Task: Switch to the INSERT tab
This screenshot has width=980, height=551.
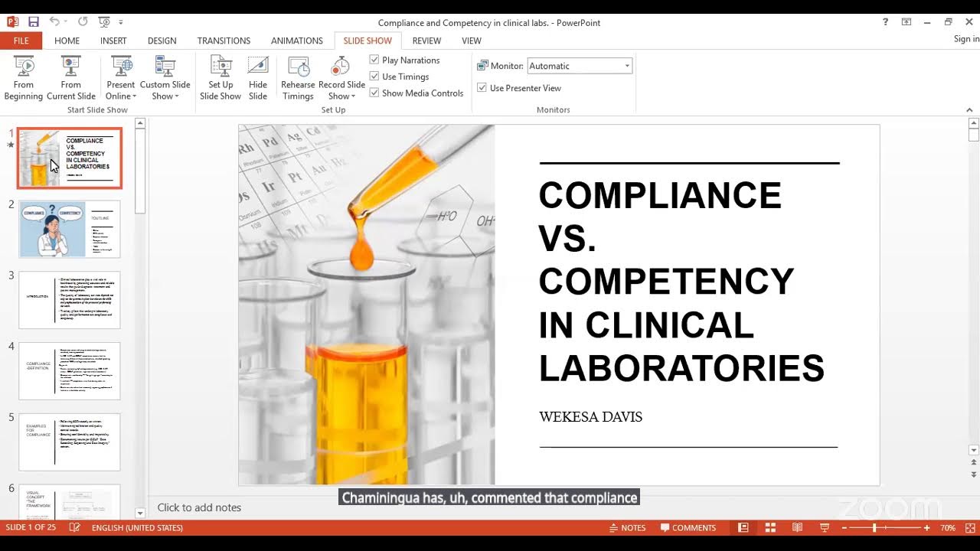Action: (113, 41)
